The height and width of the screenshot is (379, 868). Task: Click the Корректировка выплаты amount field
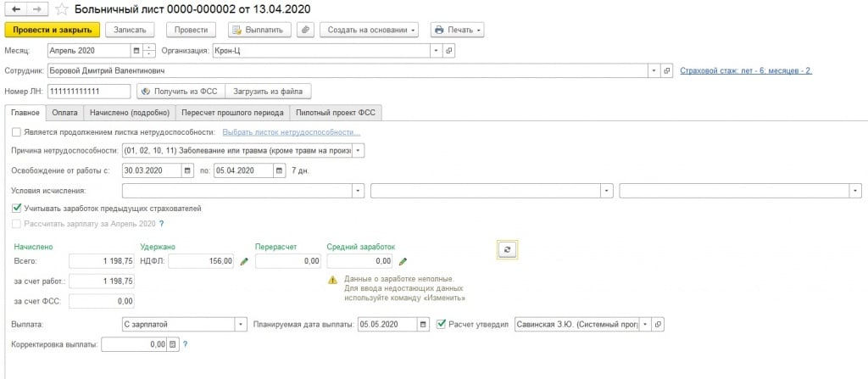134,344
